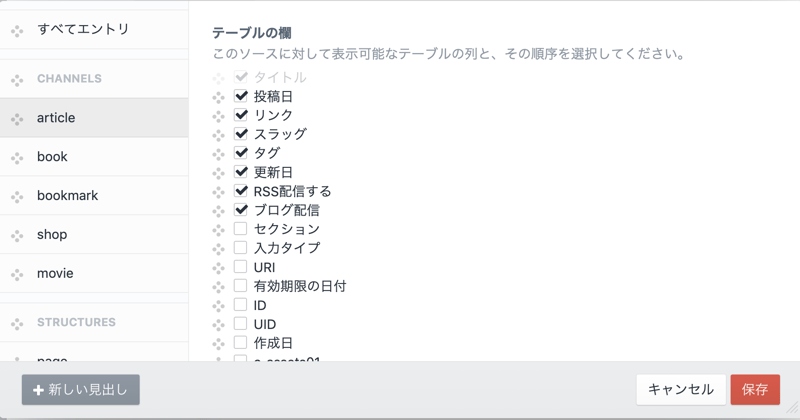Click drag handle icon next to book
This screenshot has width=800, height=420.
click(x=17, y=158)
